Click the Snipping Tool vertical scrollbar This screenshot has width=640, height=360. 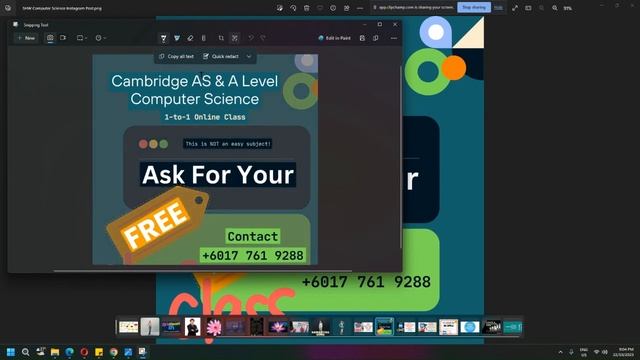click(x=400, y=156)
